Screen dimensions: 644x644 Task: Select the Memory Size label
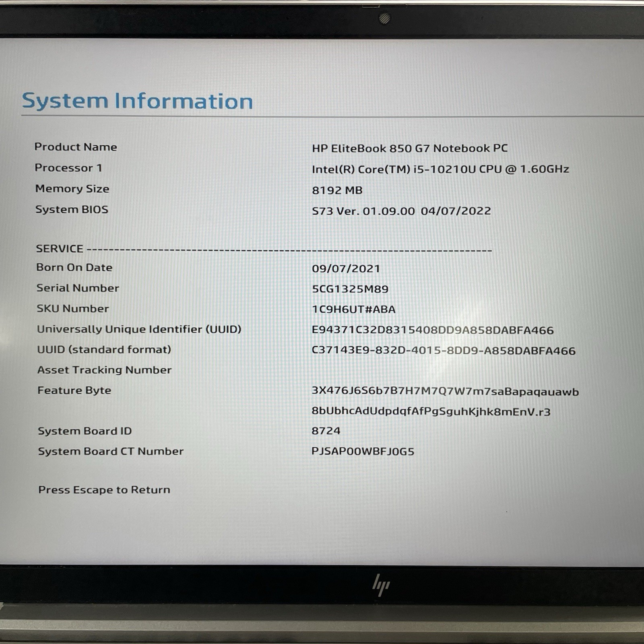72,189
